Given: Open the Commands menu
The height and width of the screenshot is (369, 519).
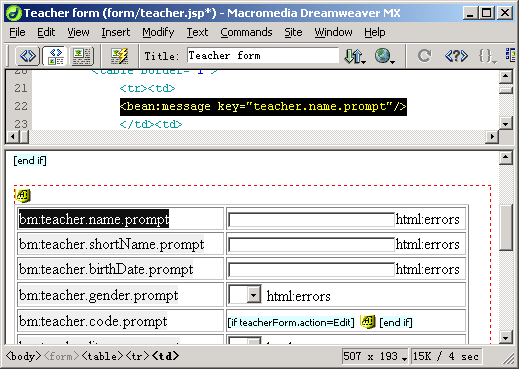Looking at the screenshot, I should tap(246, 32).
